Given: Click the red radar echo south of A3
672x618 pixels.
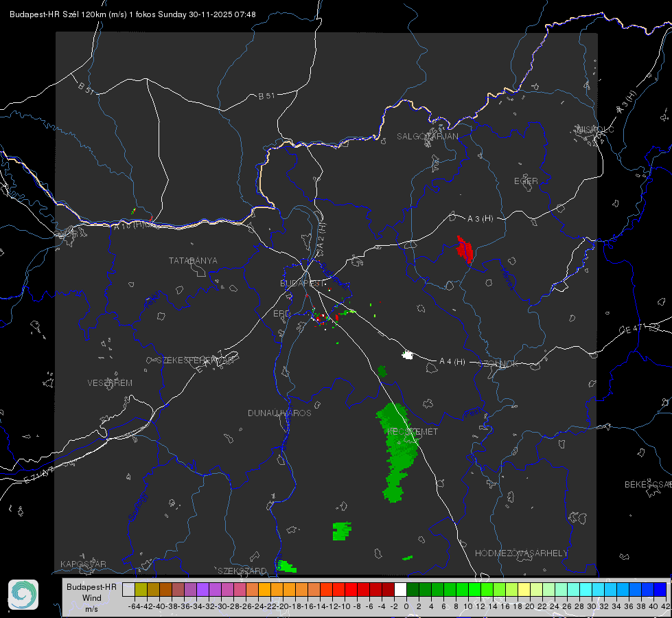Looking at the screenshot, I should [465, 249].
